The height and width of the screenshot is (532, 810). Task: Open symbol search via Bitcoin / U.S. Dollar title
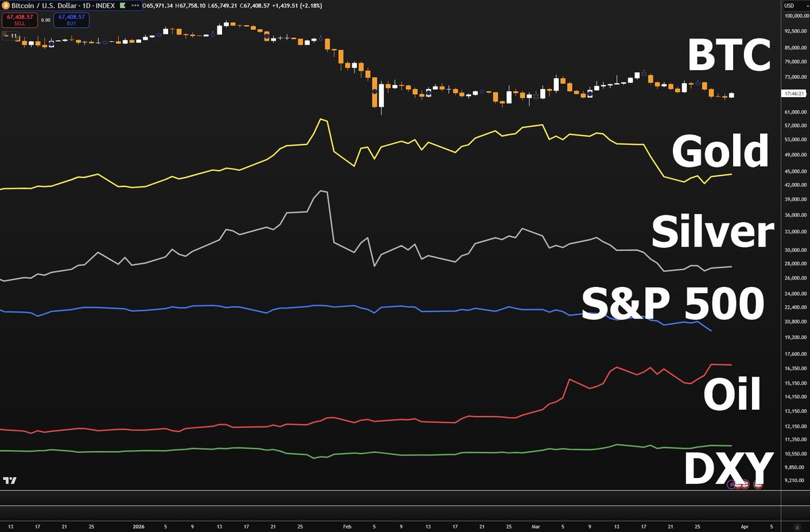pyautogui.click(x=45, y=5)
